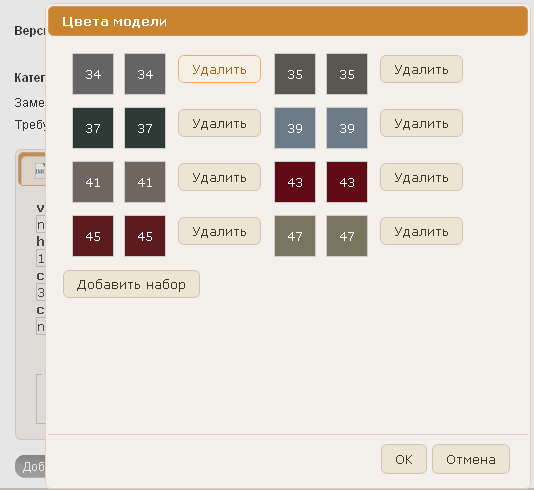Screen dimensions: 534x490
Task: Click Удалить next to swatches 39
Action: coord(421,123)
